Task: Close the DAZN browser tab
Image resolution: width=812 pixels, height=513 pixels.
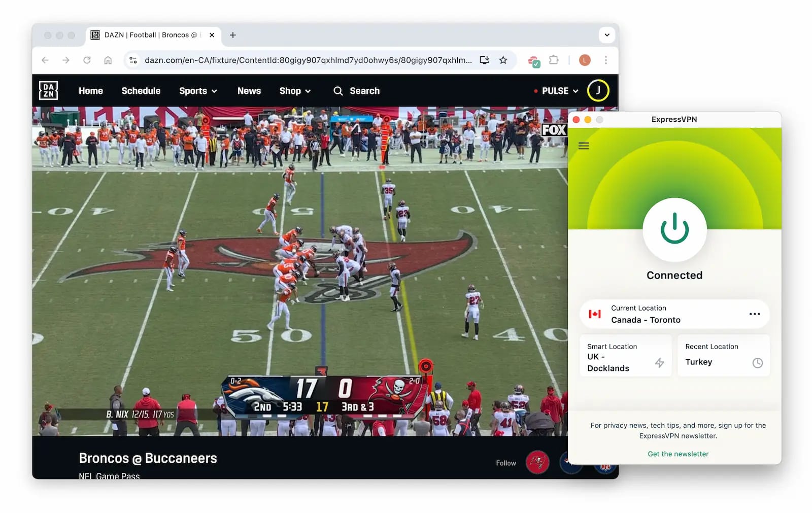Action: point(212,35)
